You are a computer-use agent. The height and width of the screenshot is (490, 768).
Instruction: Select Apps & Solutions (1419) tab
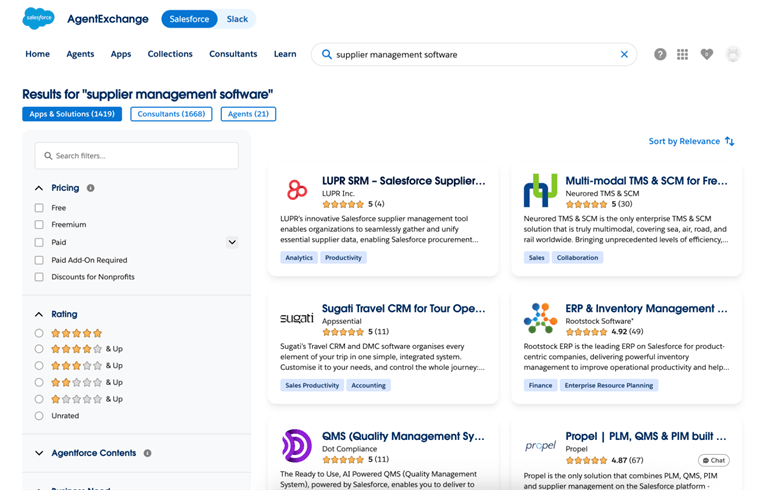[x=72, y=114]
